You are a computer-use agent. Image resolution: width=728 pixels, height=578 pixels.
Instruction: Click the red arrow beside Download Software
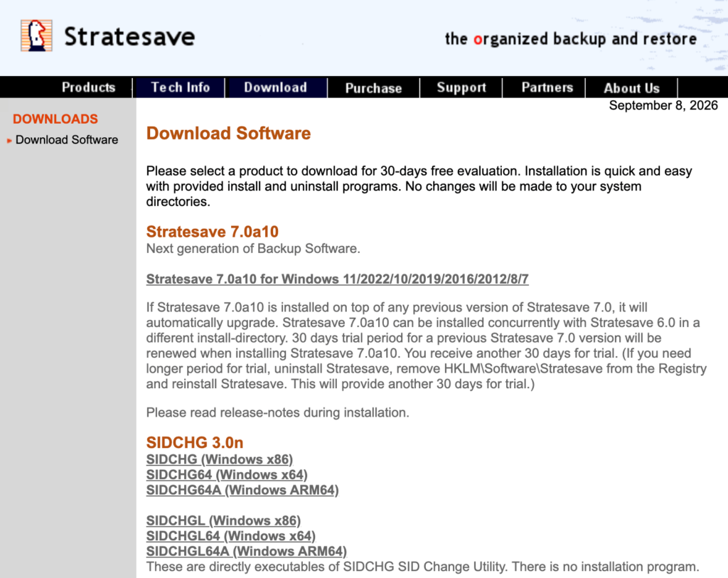(9, 140)
